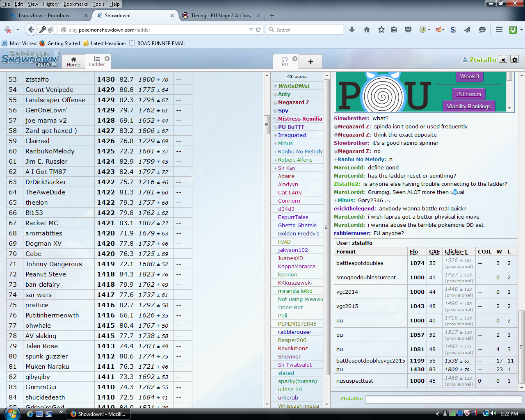This screenshot has width=525, height=420.
Task: Go back with the browser back arrow
Action: pyautogui.click(x=31, y=30)
